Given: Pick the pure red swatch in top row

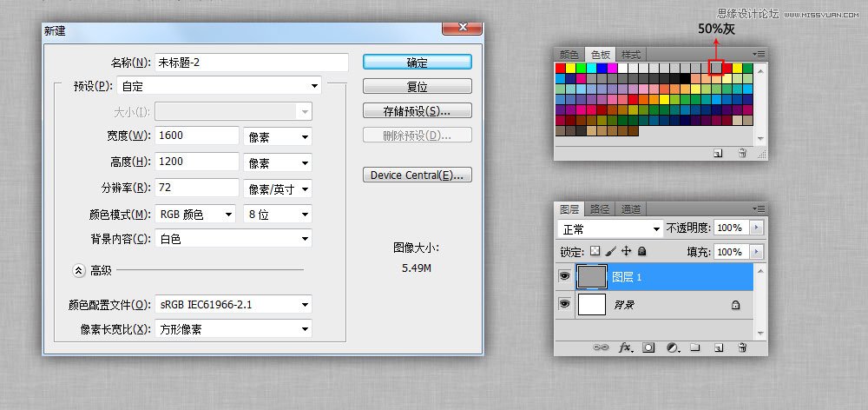Looking at the screenshot, I should click(x=560, y=68).
